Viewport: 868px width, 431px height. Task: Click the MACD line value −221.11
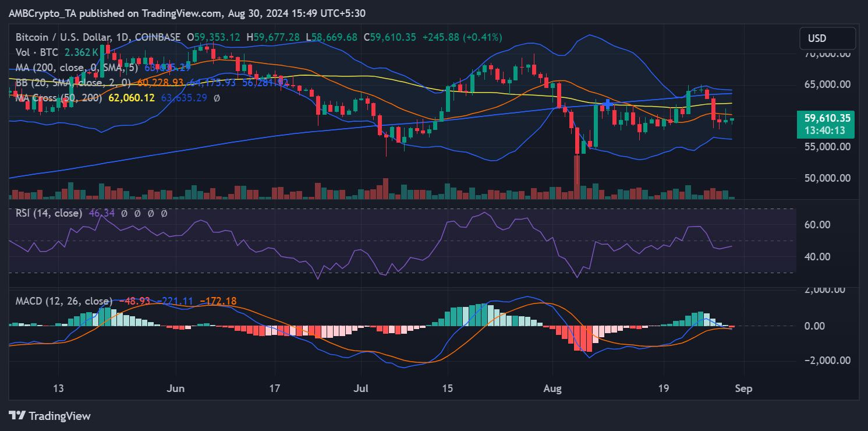point(176,301)
